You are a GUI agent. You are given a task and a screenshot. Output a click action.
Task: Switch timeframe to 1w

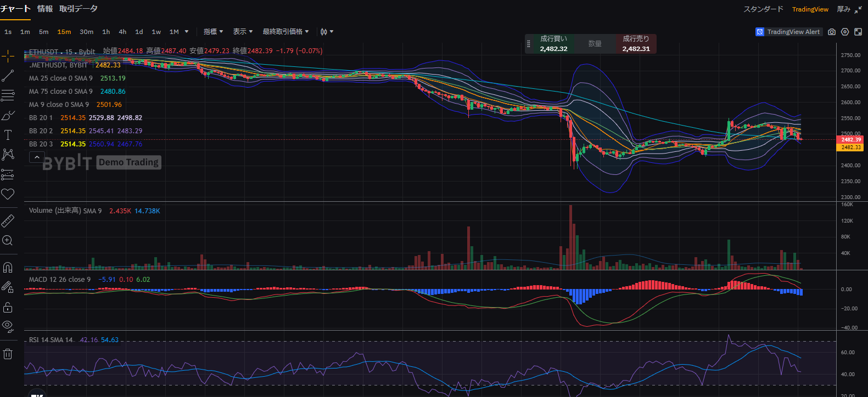pos(156,32)
